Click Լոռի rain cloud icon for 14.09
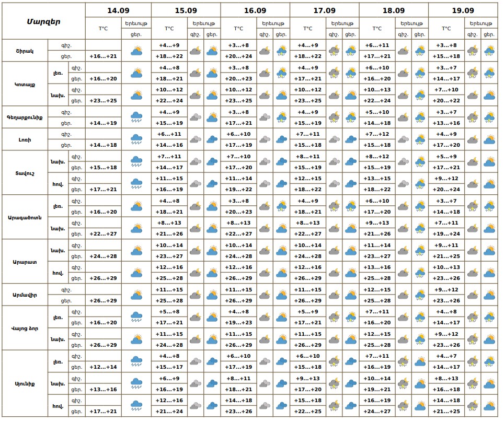504x422 pixels. pos(136,139)
